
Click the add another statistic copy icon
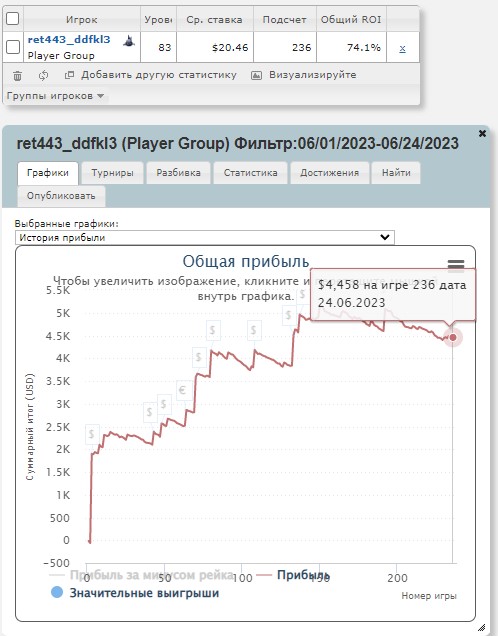point(69,75)
